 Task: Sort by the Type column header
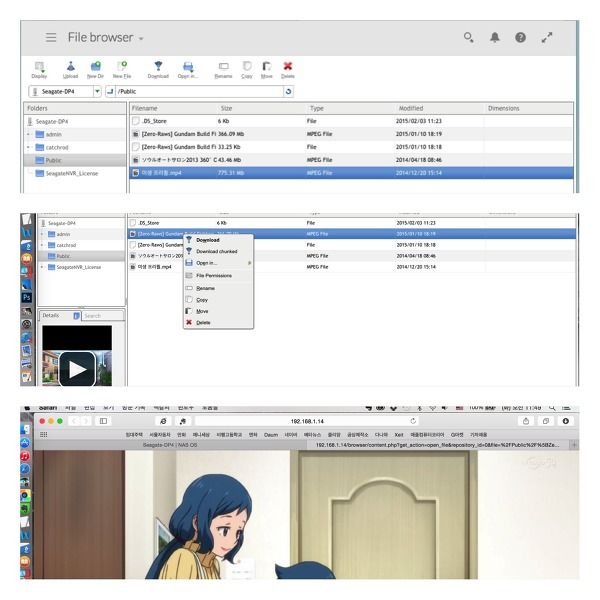click(x=316, y=108)
